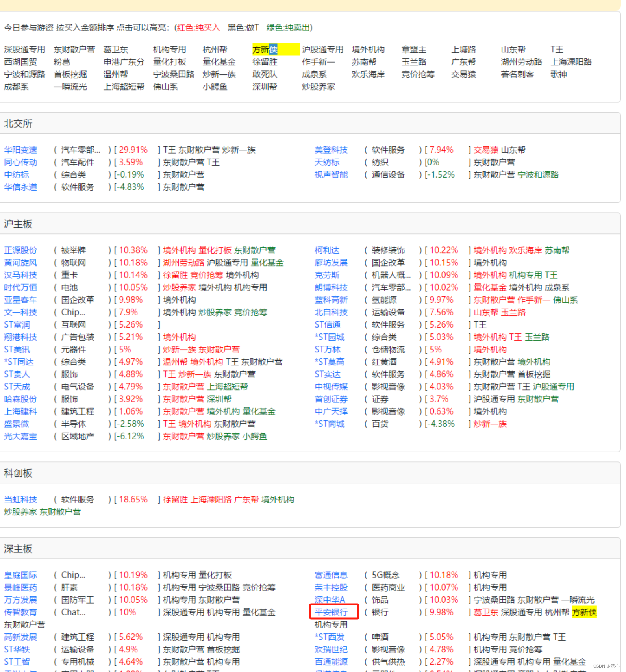626x672 pixels.
Task: Click 著名刺客 in the trader filter list
Action: pos(517,74)
